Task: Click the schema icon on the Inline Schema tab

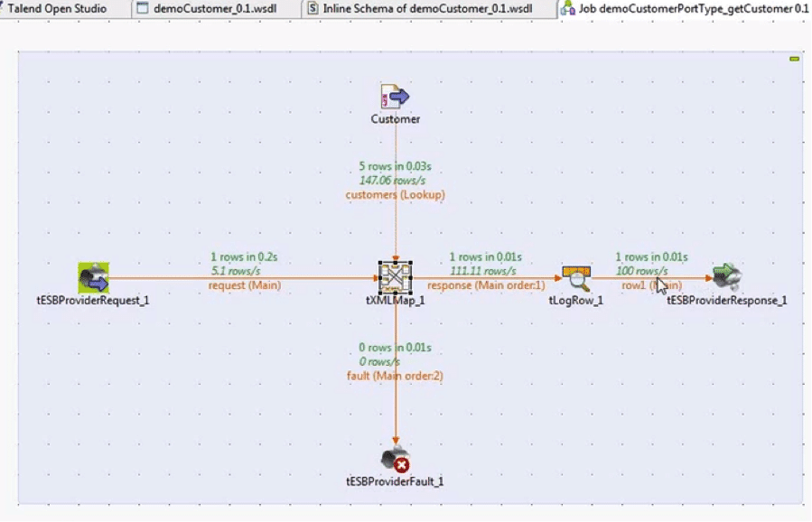Action: 312,8
